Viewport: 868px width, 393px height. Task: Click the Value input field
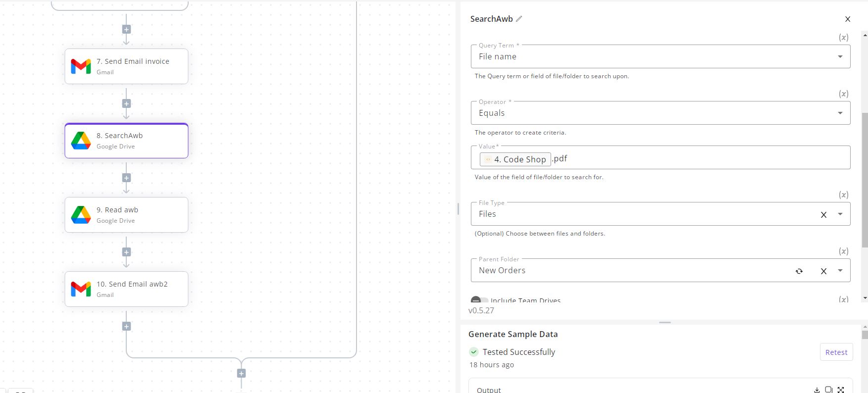pos(661,157)
